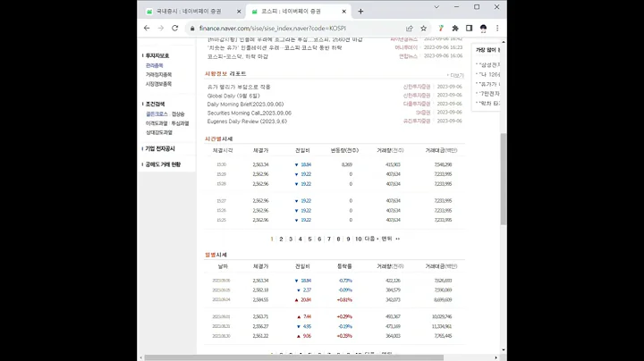The width and height of the screenshot is (644, 361).
Task: Open Securities Morning Call_2023.09.06 report
Action: [x=249, y=113]
